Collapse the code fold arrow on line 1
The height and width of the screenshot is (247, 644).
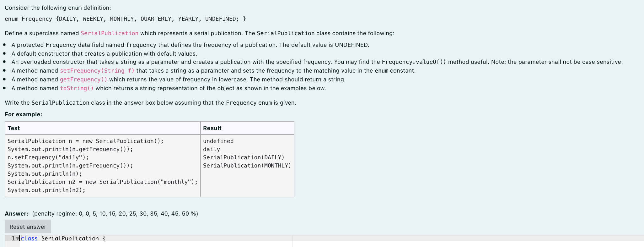(x=18, y=239)
